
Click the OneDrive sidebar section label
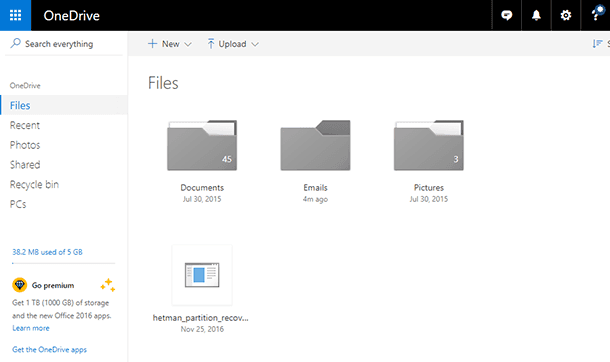[25, 86]
